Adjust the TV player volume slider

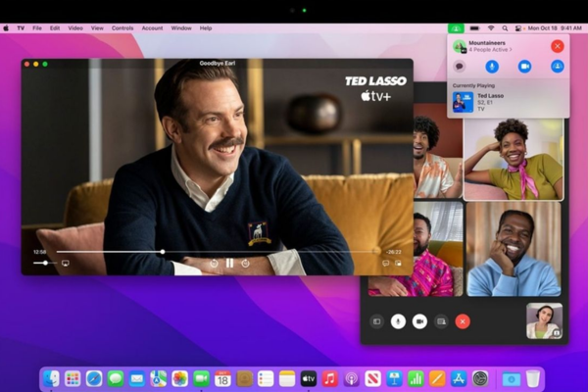pos(45,263)
